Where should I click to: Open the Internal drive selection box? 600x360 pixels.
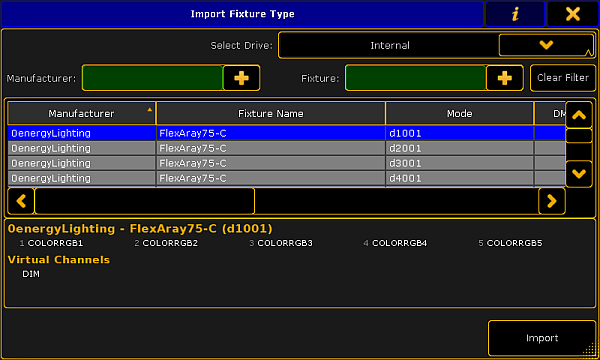[390, 45]
